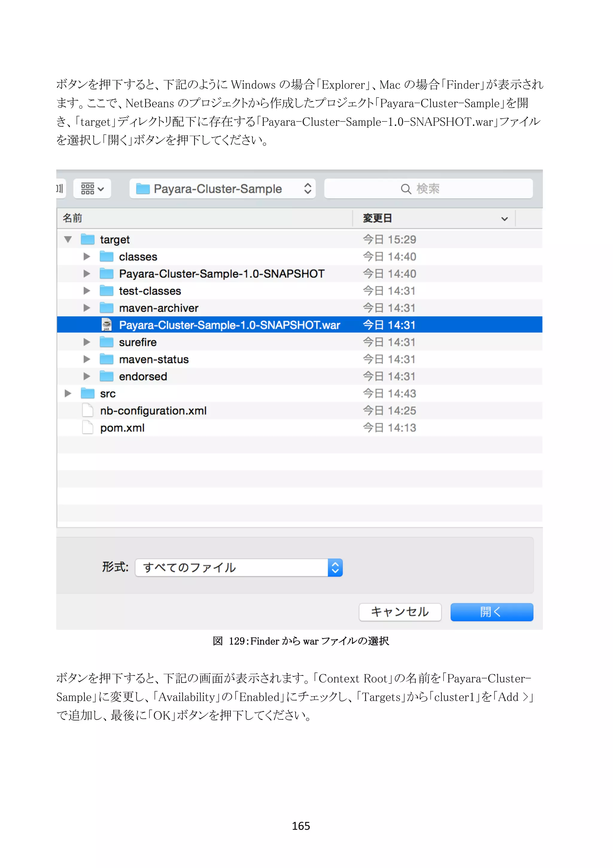The image size is (613, 868).
Task: Sort by the 名前 column header
Action: coord(204,218)
